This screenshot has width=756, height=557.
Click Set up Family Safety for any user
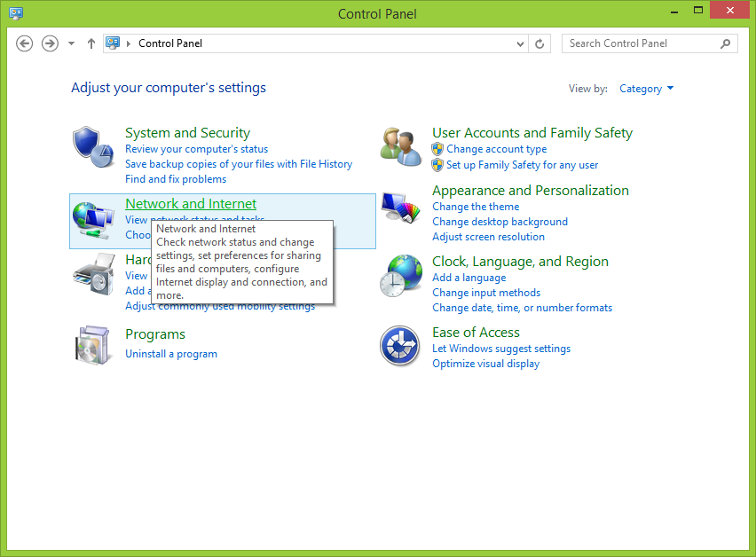[x=522, y=165]
